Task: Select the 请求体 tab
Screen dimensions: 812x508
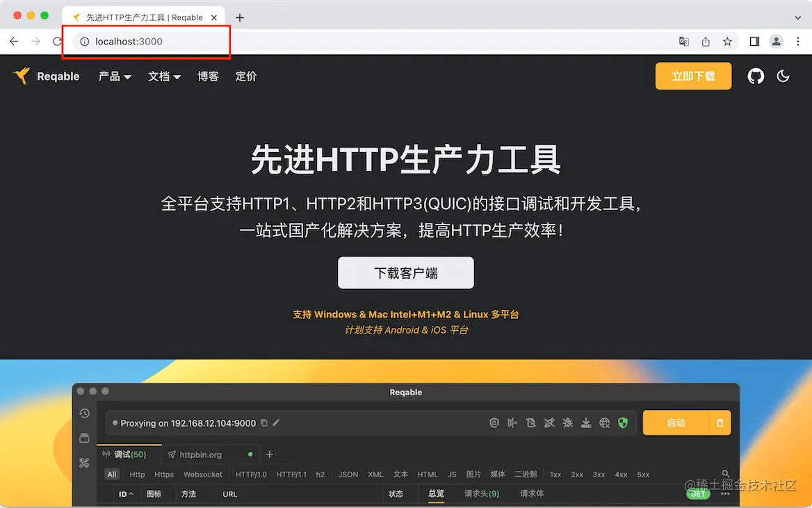Action: point(532,493)
